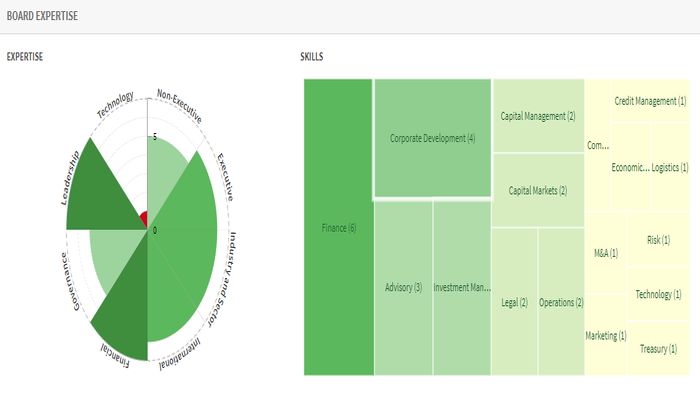Select the Marketing (1) tile
700x400 pixels.
point(606,335)
